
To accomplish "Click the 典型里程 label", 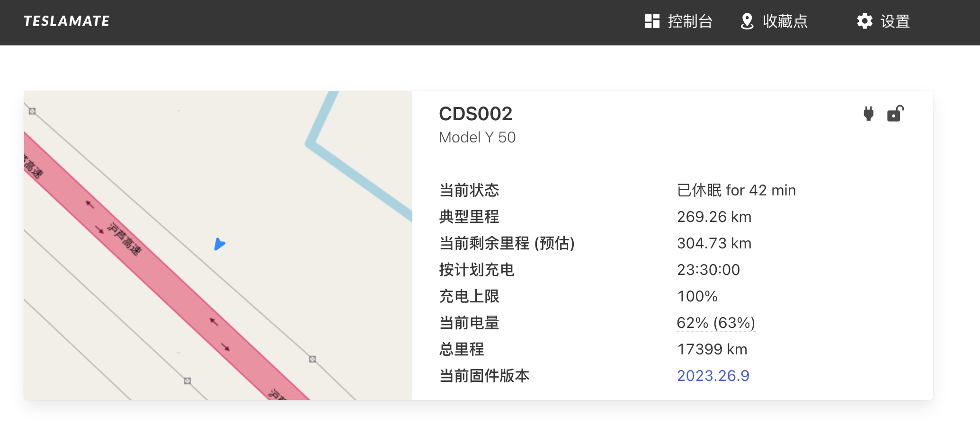I will [469, 217].
